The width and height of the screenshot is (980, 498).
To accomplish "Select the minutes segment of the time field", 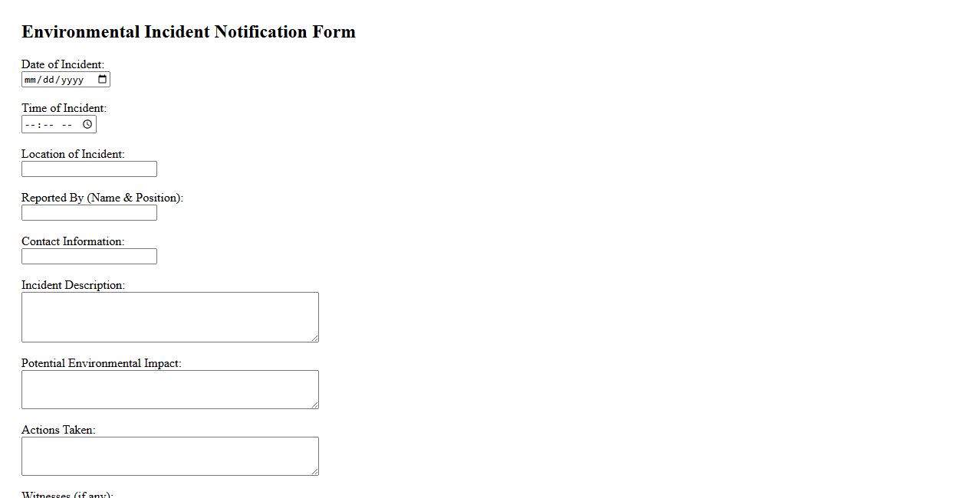I will pyautogui.click(x=48, y=125).
